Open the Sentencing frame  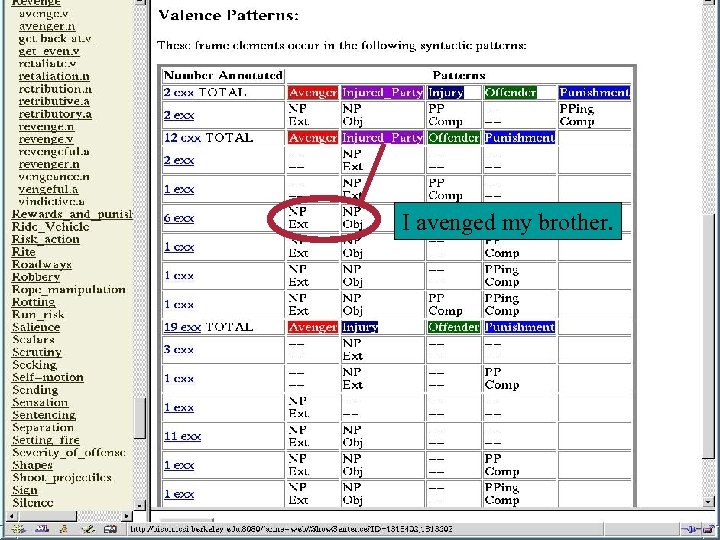coord(44,415)
